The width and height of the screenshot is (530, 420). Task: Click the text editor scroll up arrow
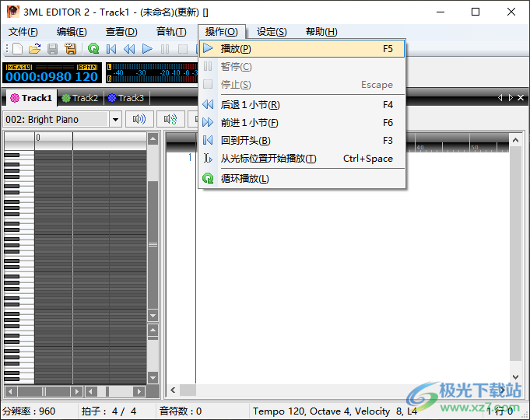[515, 140]
